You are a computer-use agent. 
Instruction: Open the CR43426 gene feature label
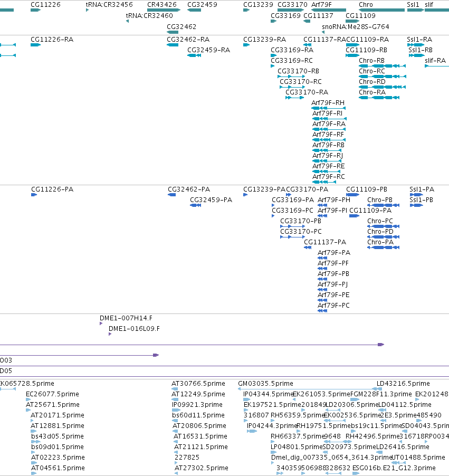(x=162, y=5)
